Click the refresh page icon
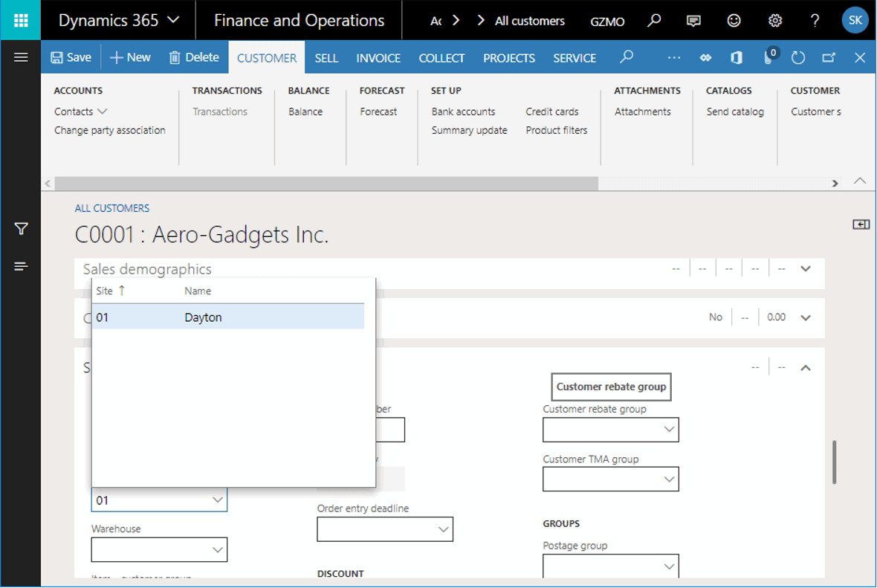This screenshot has width=877, height=588. point(798,57)
